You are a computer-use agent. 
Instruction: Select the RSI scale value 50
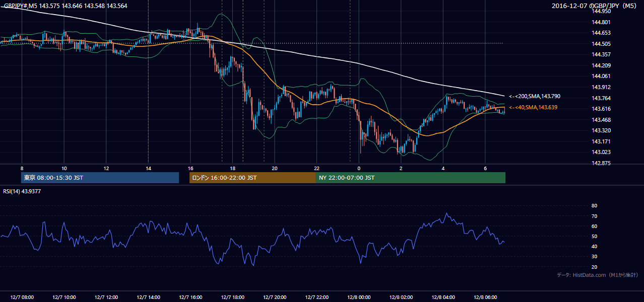(594, 236)
